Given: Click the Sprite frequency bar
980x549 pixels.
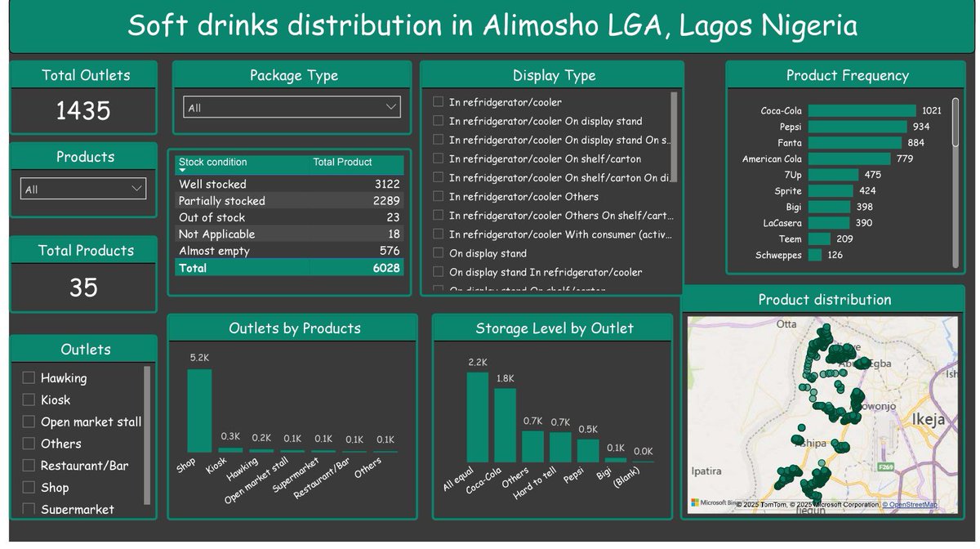Looking at the screenshot, I should 831,190.
